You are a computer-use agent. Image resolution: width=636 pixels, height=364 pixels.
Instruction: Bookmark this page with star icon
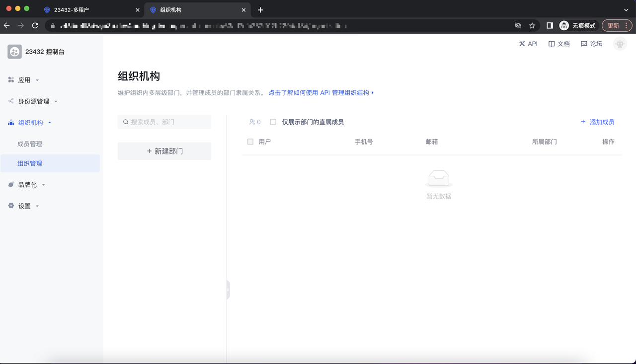click(x=532, y=25)
